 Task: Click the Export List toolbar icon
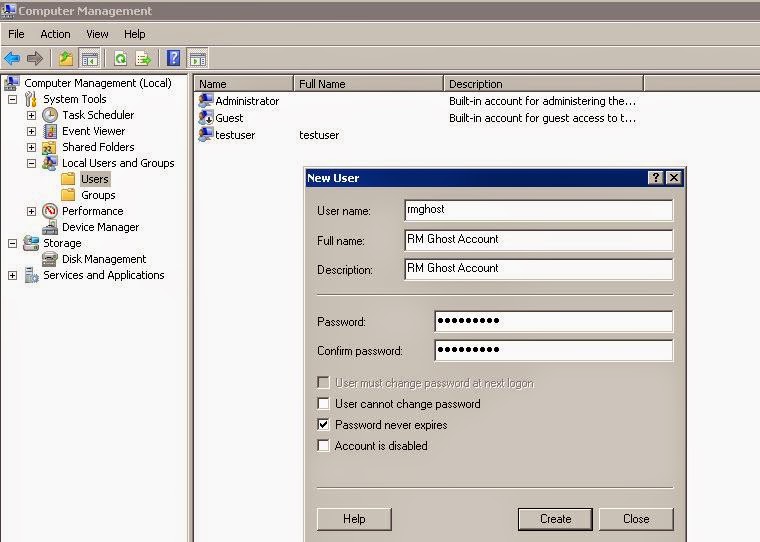143,59
